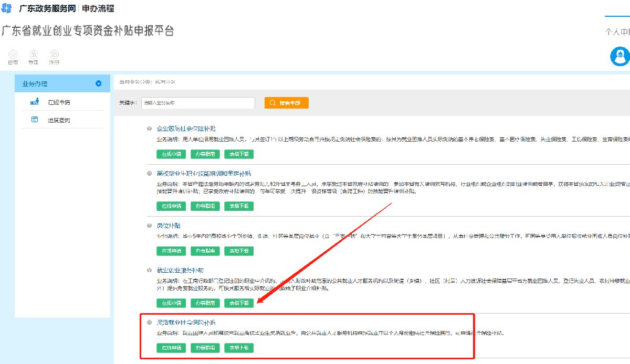Click the 首页 home icon
The width and height of the screenshot is (630, 364).
tap(13, 54)
